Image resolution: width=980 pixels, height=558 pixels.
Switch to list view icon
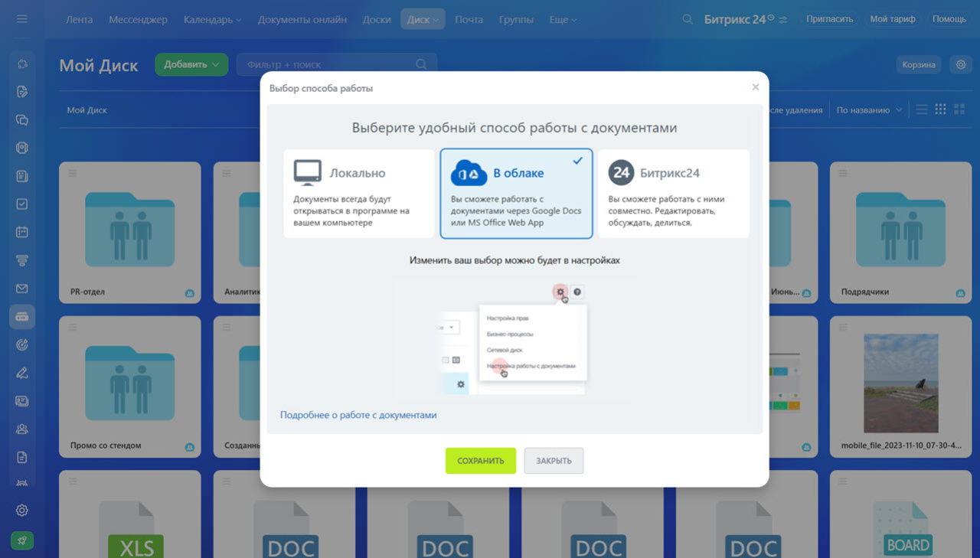pyautogui.click(x=922, y=110)
